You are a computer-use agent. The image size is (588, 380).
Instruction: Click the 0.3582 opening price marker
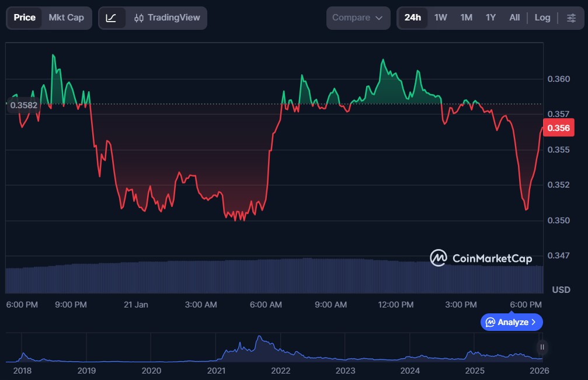pyautogui.click(x=23, y=105)
